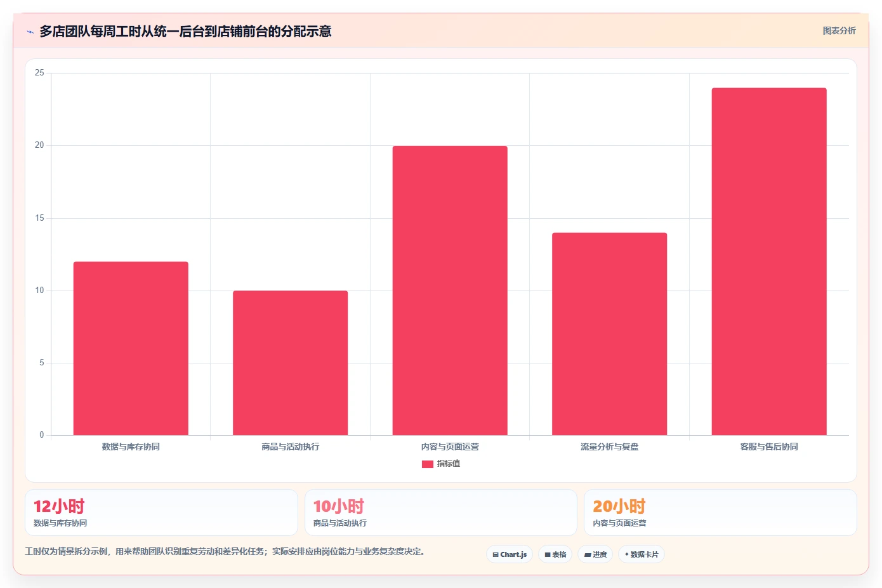882x588 pixels.
Task: Click the square icon in 表格 chip
Action: tap(548, 554)
